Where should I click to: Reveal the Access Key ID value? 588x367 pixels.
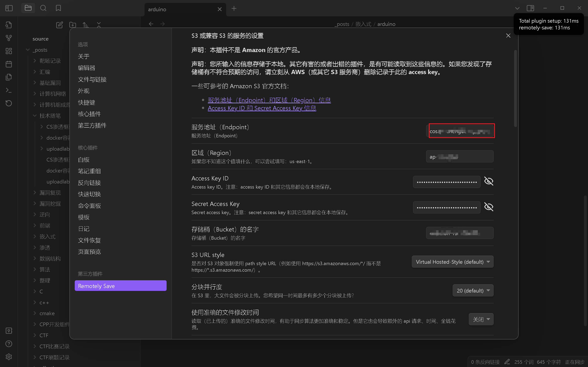tap(488, 181)
